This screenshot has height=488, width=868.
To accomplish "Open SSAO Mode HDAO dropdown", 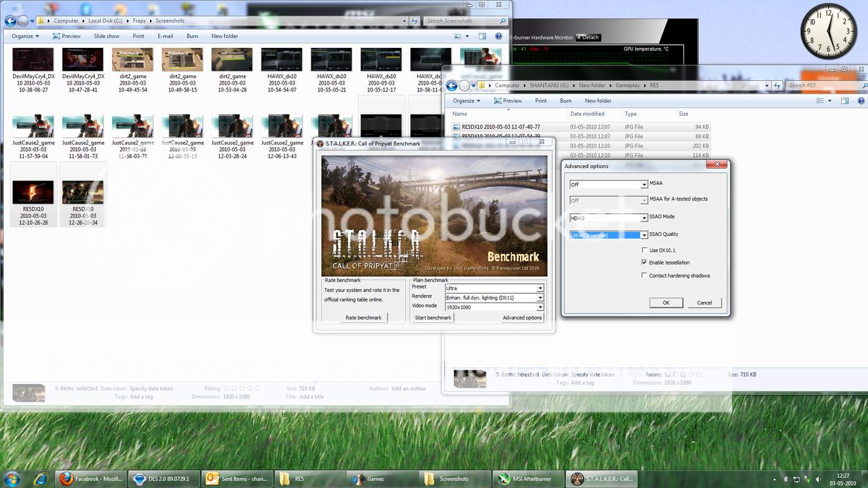I will (644, 218).
